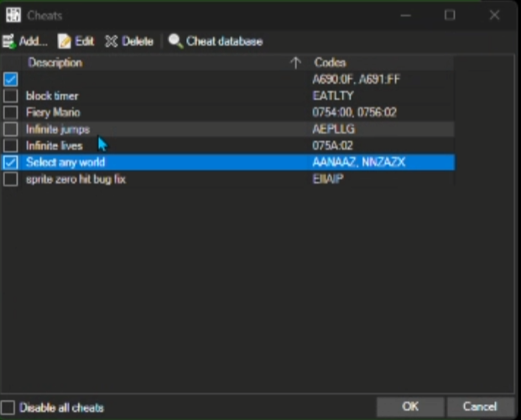Check the Disable all cheats box
The height and width of the screenshot is (420, 521).
(x=8, y=407)
